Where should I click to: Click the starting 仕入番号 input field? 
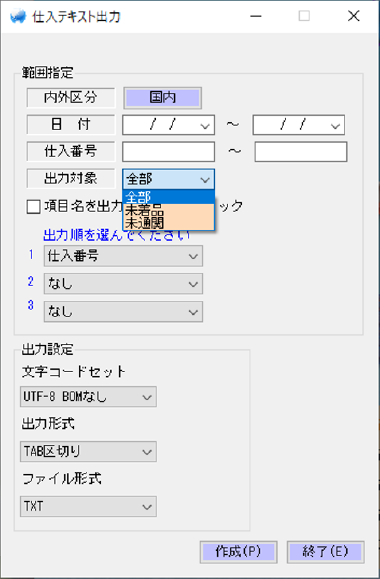tap(168, 152)
